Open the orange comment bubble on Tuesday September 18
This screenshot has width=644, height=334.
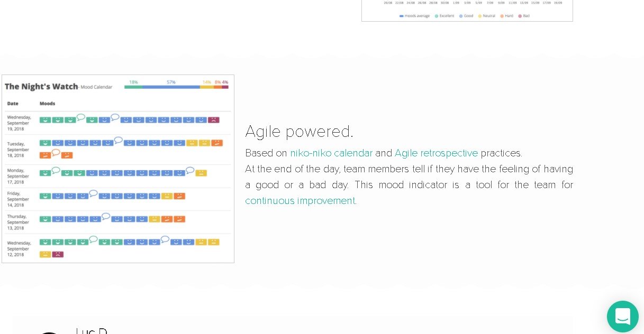[x=56, y=152]
